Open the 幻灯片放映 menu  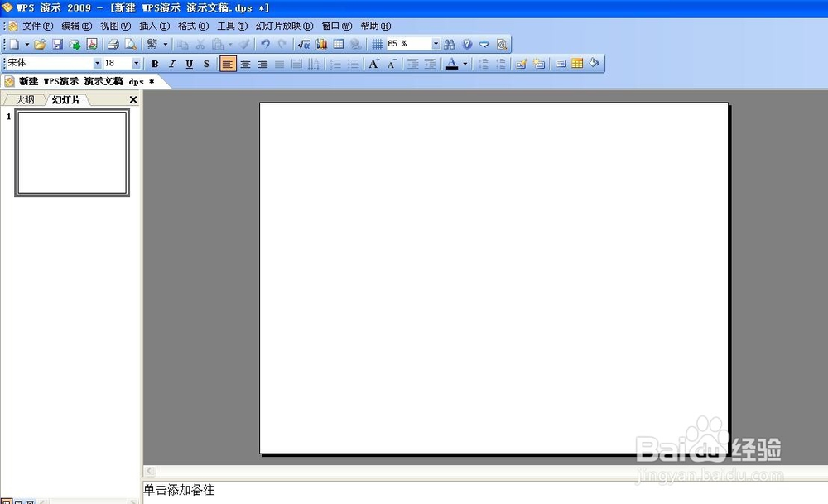pyautogui.click(x=285, y=26)
